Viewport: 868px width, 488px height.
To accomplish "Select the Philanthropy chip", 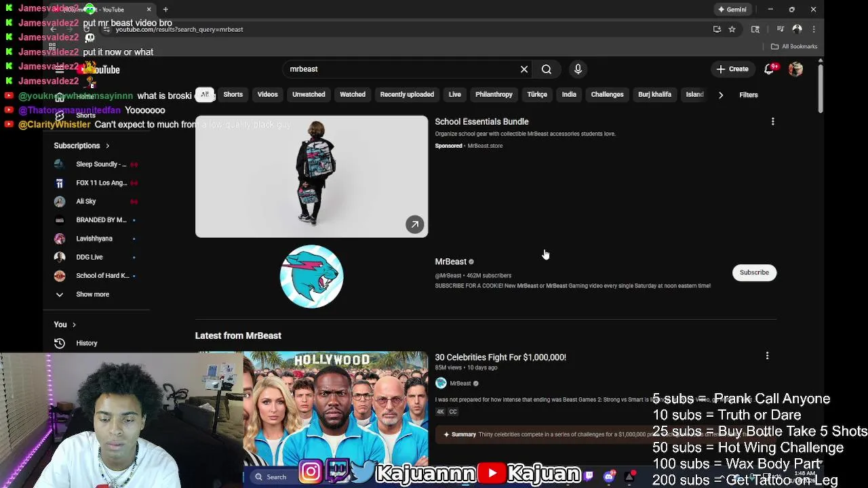I will click(494, 95).
